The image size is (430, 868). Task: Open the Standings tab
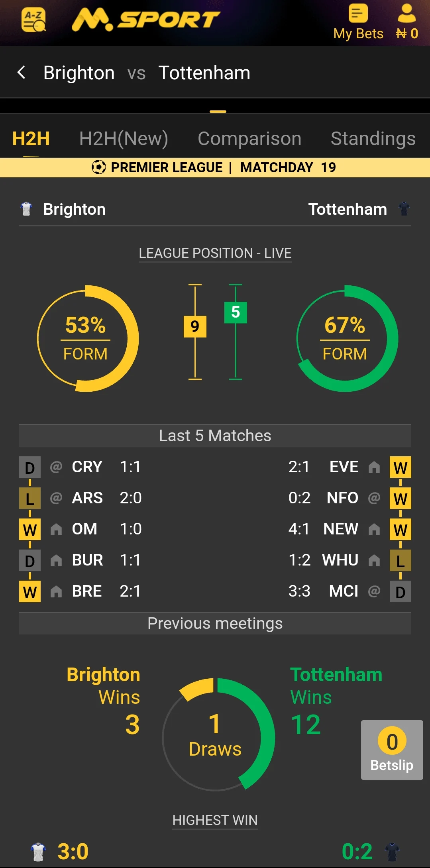pyautogui.click(x=373, y=138)
